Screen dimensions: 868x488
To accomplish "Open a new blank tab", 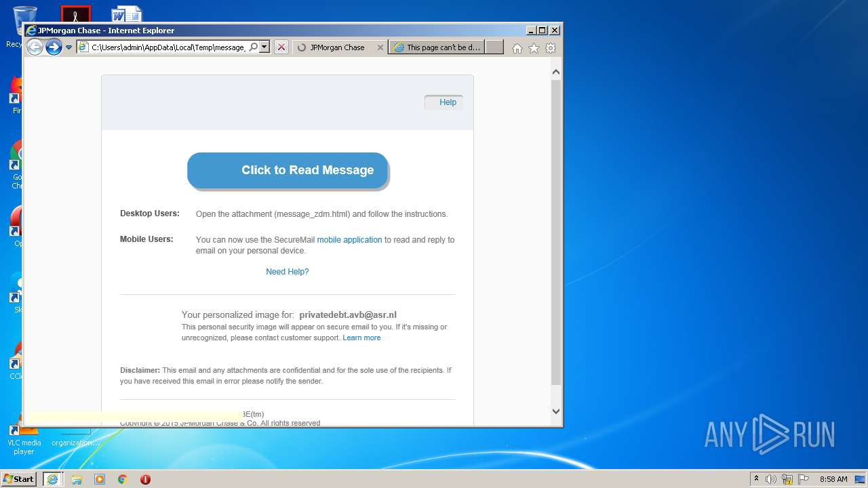I will point(494,47).
